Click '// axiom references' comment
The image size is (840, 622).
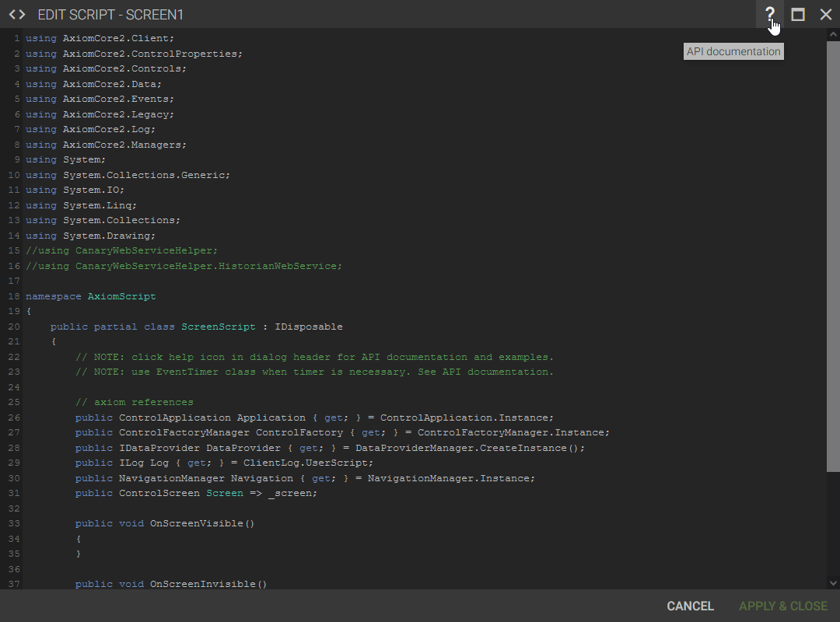click(x=134, y=402)
